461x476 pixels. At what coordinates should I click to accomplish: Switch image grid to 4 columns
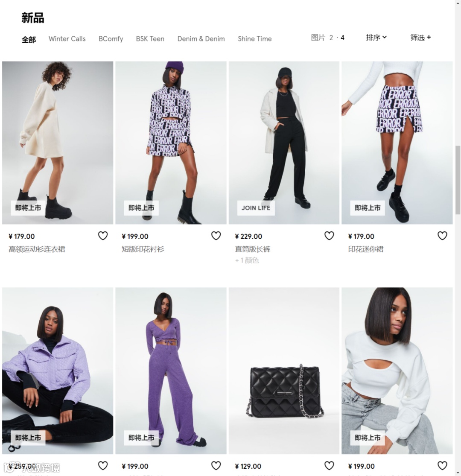point(343,38)
